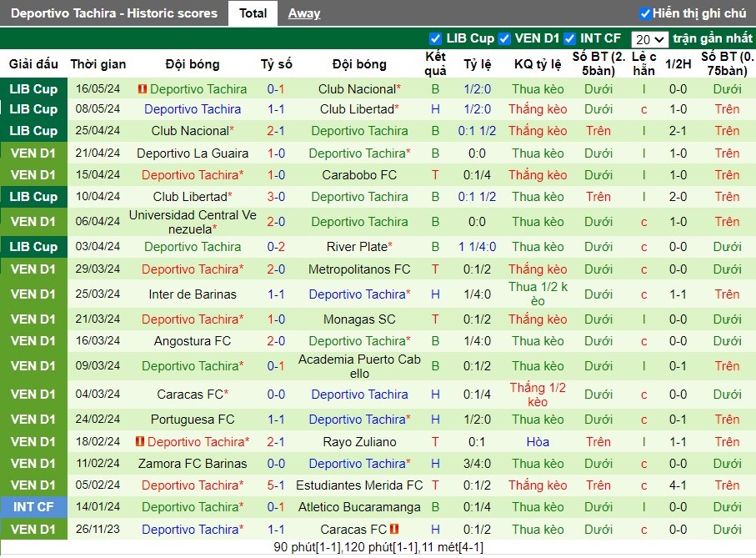The image size is (756, 558).
Task: Switch to the Away tab
Action: pos(303,13)
